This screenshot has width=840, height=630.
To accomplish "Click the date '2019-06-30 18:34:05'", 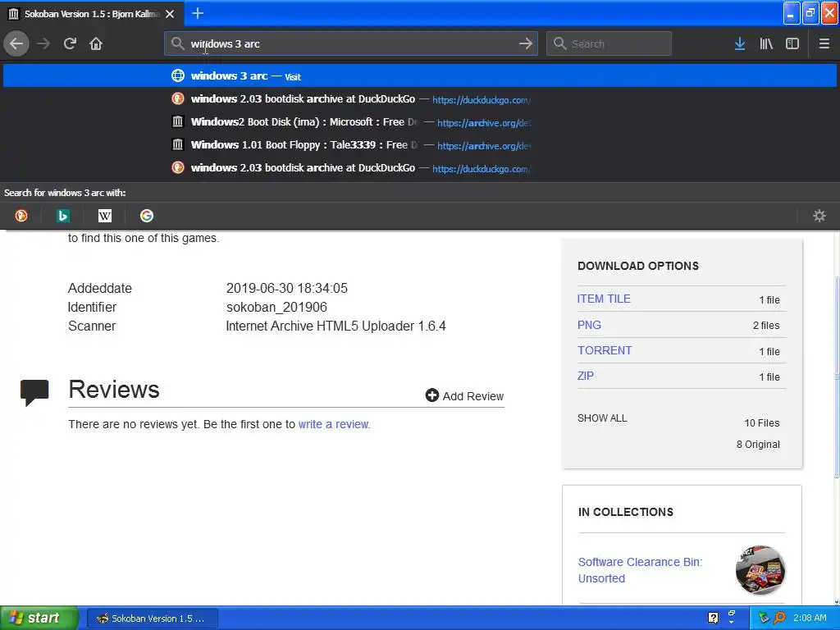I will [x=286, y=288].
